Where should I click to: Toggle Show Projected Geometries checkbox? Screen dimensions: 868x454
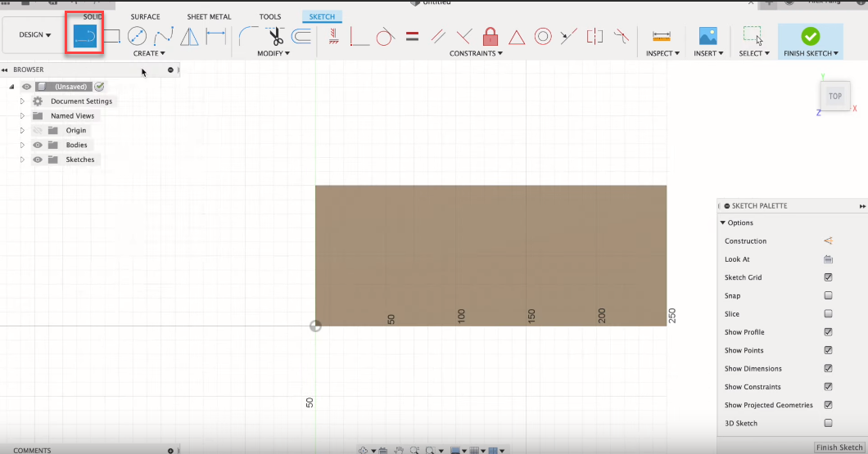[828, 406]
